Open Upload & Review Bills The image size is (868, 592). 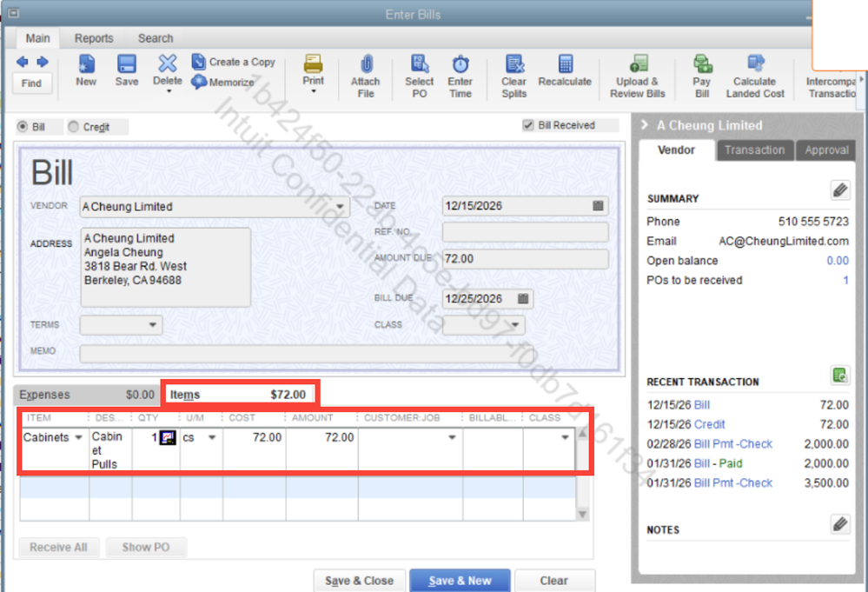pos(638,76)
